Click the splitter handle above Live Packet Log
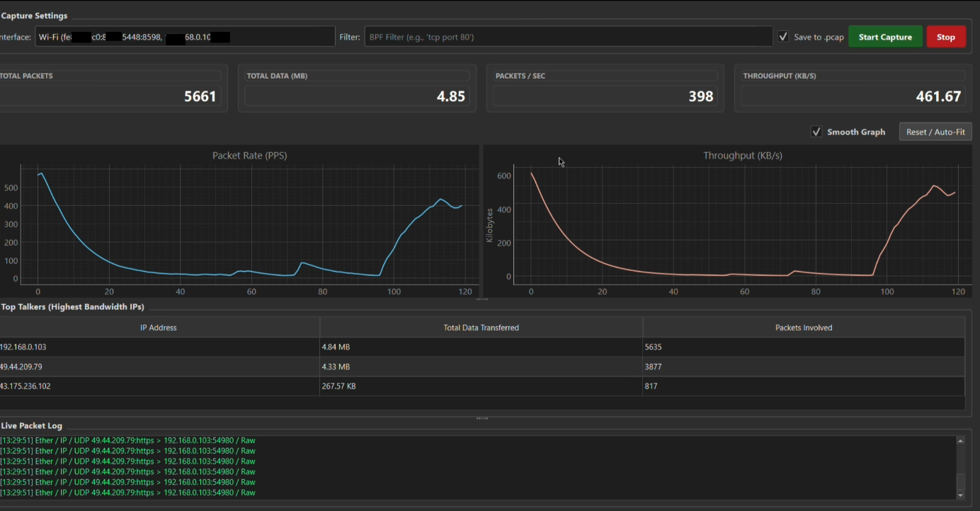This screenshot has width=980, height=511. (482, 418)
